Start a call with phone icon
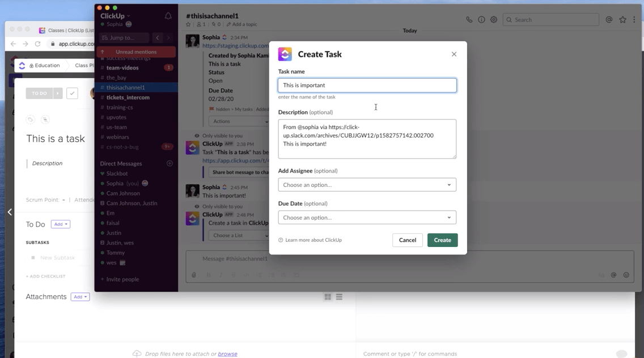The height and width of the screenshot is (358, 644). 469,20
